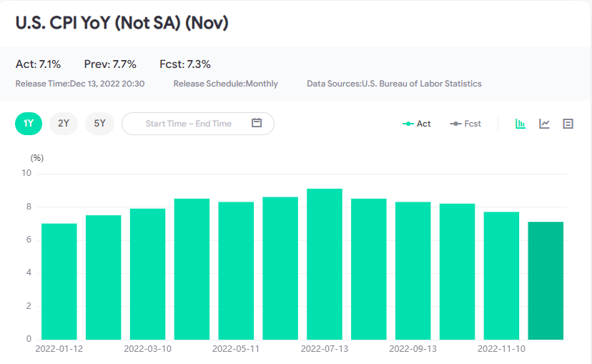Select the bar above 2022-05-11
This screenshot has width=592, height=364.
236,270
